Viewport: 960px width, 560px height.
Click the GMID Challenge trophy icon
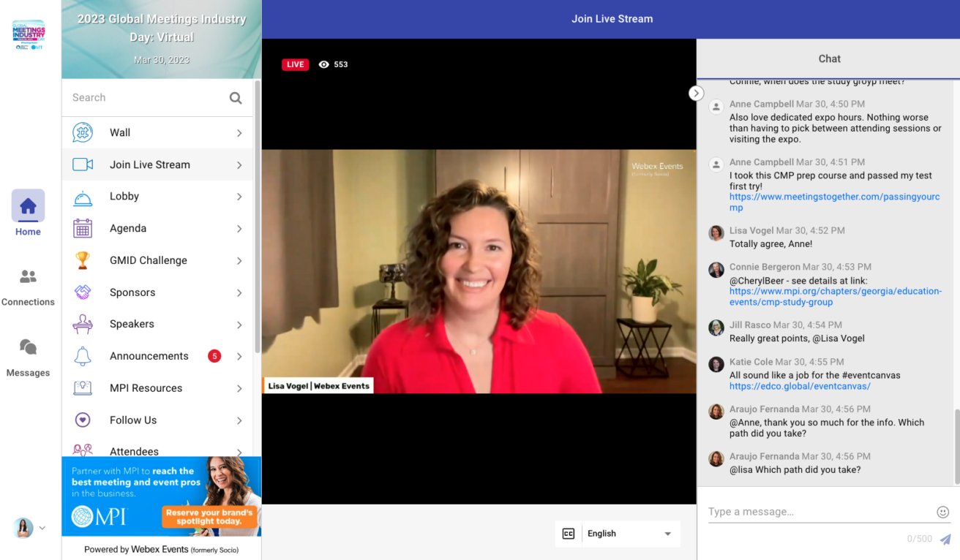83,260
